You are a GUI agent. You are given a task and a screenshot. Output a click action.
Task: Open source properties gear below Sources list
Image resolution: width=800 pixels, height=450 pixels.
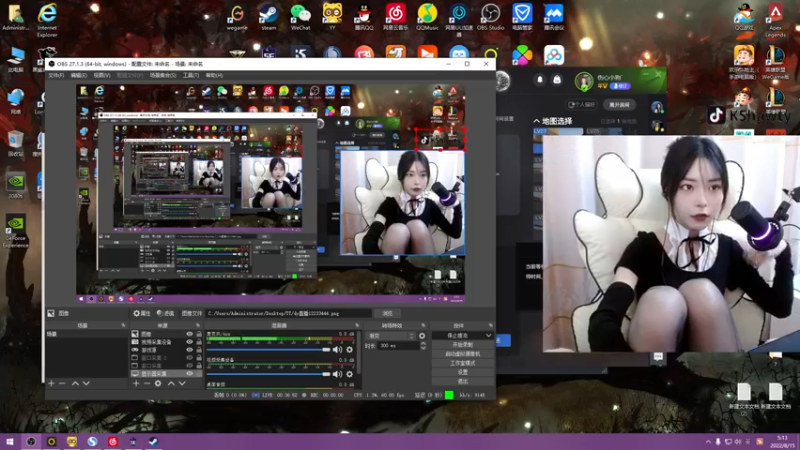coord(158,383)
